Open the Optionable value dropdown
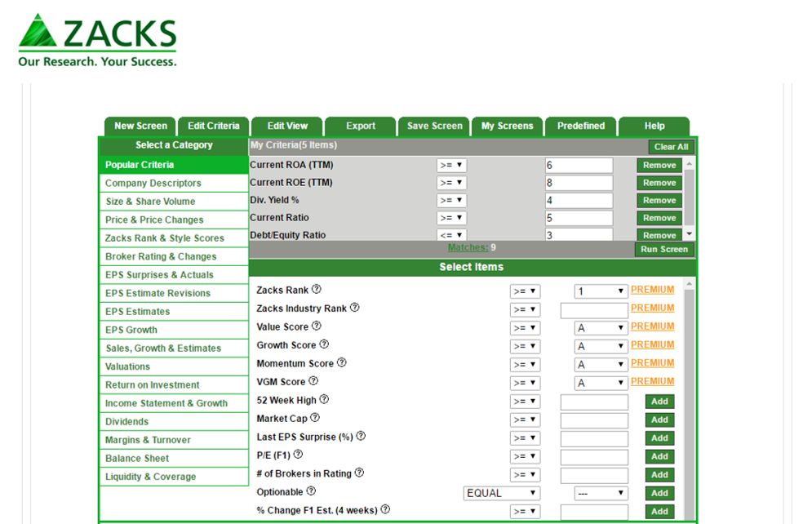The width and height of the screenshot is (812, 524). pos(601,494)
